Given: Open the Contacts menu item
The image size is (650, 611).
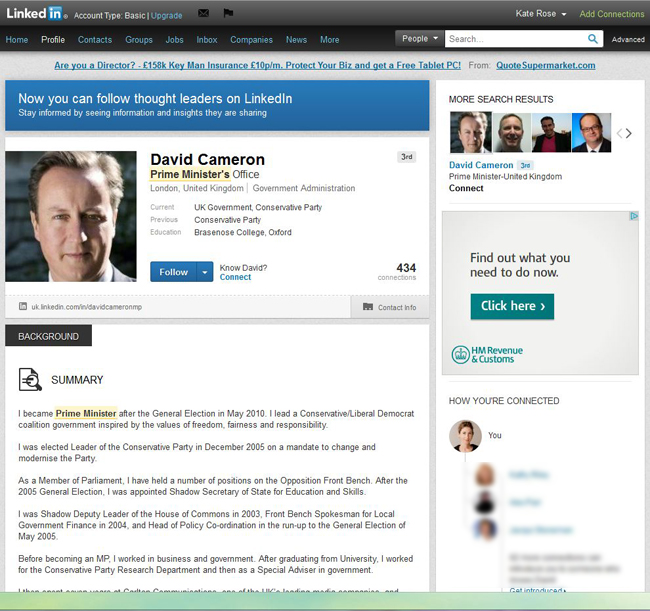Looking at the screenshot, I should pyautogui.click(x=95, y=40).
